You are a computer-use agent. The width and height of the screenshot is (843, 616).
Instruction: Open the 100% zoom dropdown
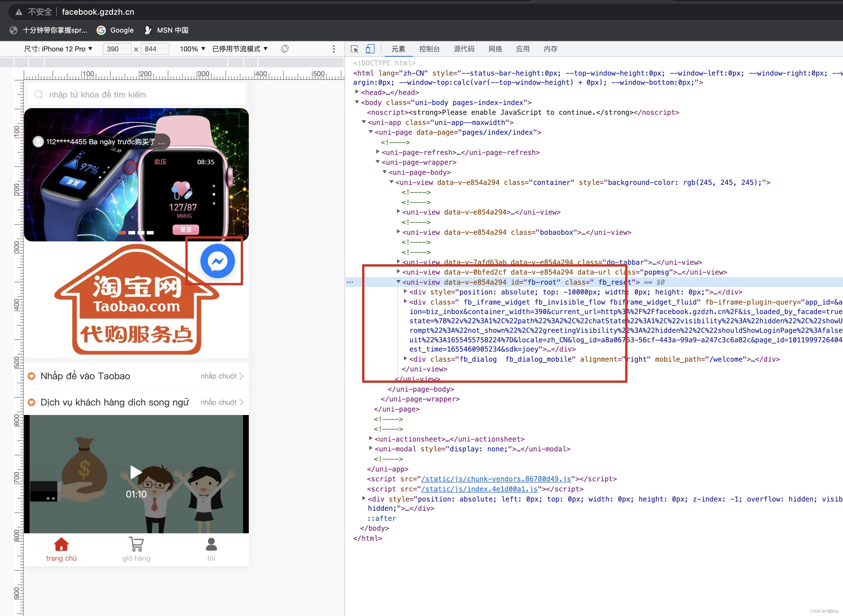pyautogui.click(x=193, y=49)
